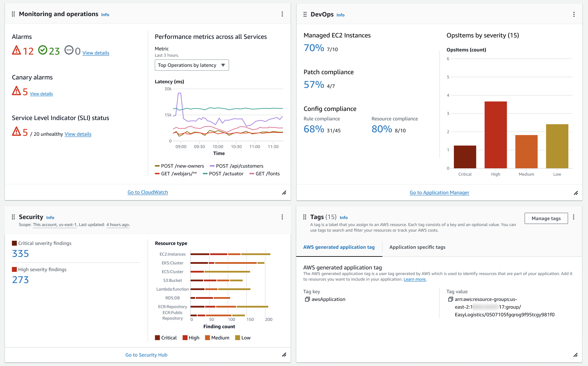Grab the drag handle on the Security widget

click(x=13, y=217)
